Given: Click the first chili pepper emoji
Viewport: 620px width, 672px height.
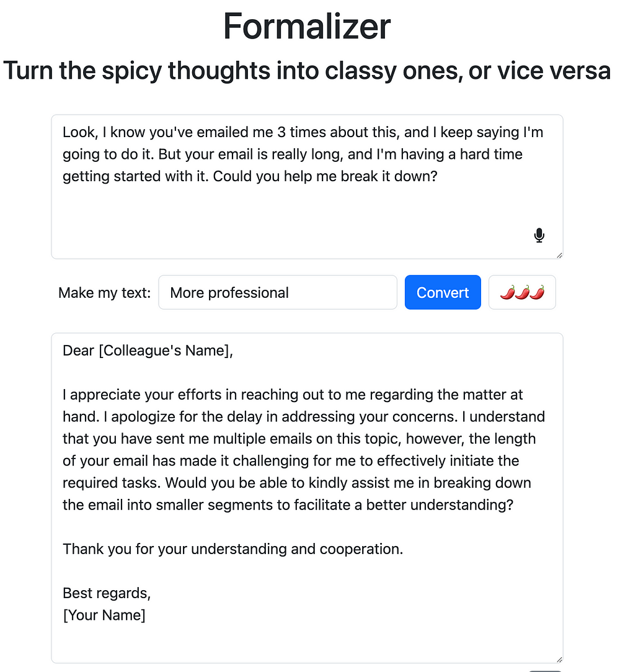Looking at the screenshot, I should point(507,292).
